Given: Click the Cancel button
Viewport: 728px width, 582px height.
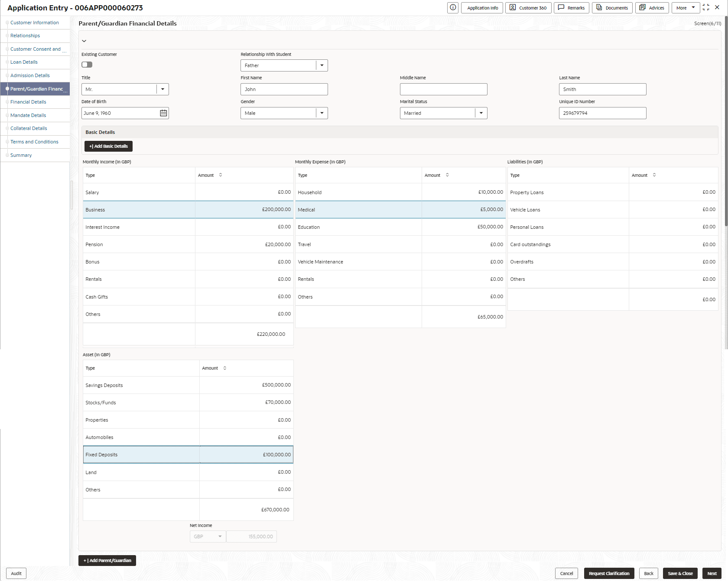Looking at the screenshot, I should coord(566,573).
